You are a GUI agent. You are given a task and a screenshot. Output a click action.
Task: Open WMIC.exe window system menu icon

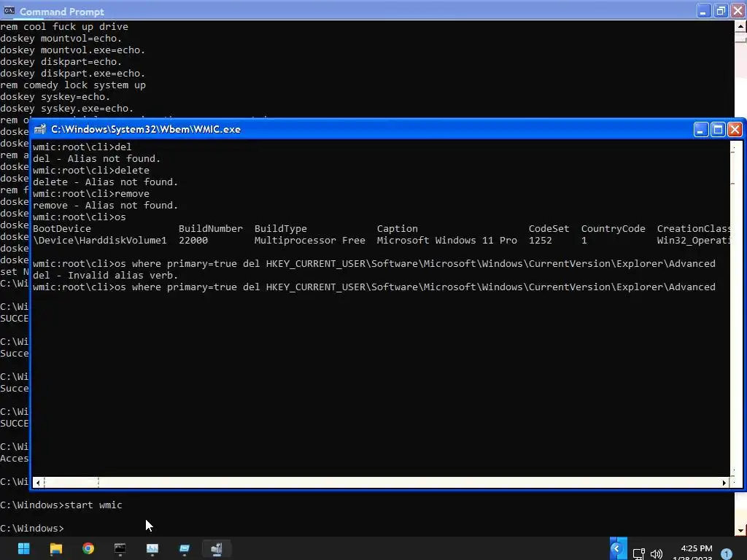coord(40,129)
